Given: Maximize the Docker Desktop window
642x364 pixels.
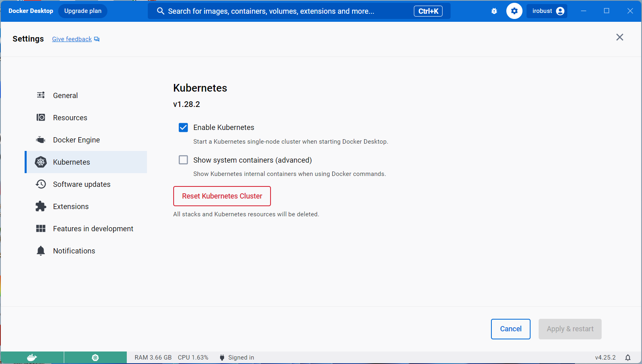Looking at the screenshot, I should pyautogui.click(x=606, y=11).
